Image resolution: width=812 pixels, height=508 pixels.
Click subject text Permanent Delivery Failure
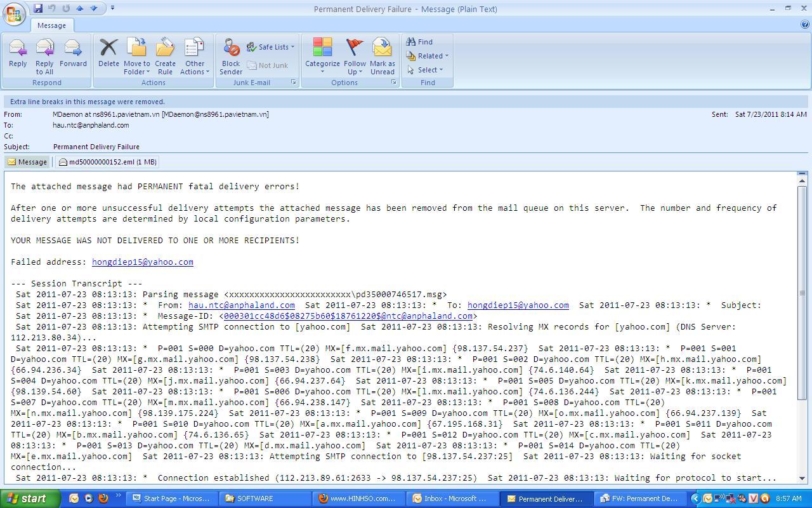click(96, 147)
